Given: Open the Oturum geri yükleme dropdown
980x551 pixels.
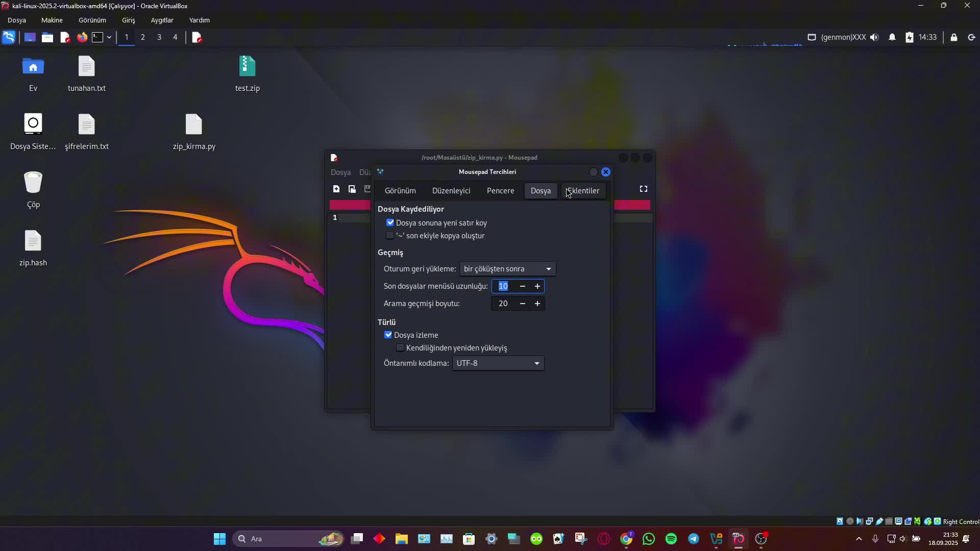Looking at the screenshot, I should click(507, 269).
